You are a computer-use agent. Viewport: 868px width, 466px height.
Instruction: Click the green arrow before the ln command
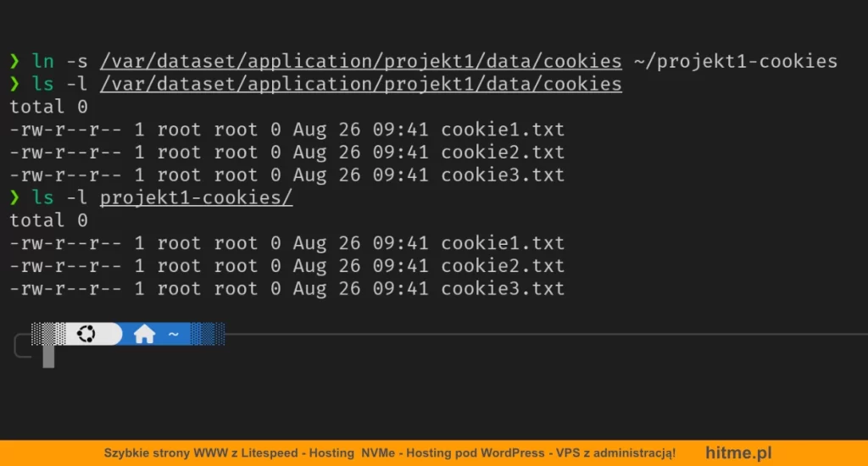point(14,61)
